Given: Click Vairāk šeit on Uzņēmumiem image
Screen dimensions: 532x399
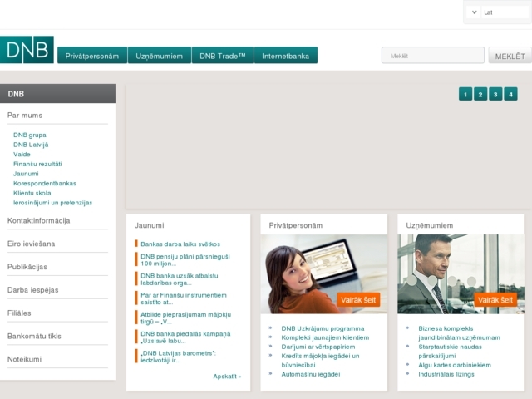Looking at the screenshot, I should pos(495,300).
